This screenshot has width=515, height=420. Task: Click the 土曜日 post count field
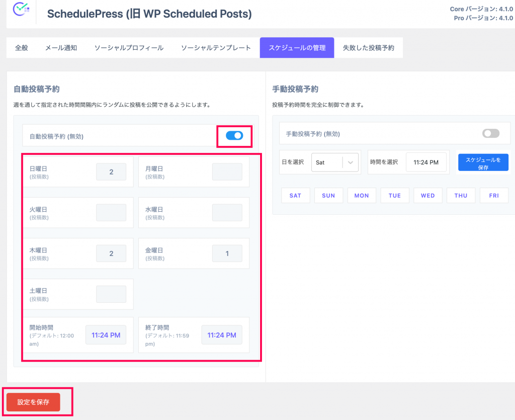coord(111,294)
